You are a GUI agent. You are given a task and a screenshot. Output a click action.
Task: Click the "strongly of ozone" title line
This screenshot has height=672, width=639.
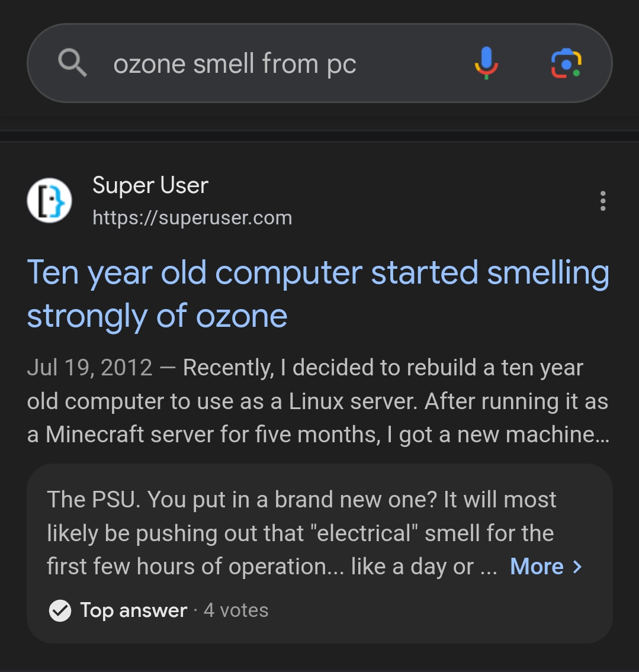click(158, 316)
